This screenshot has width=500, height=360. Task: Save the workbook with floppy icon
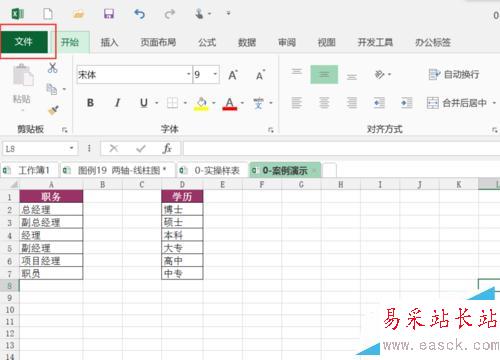coord(109,14)
